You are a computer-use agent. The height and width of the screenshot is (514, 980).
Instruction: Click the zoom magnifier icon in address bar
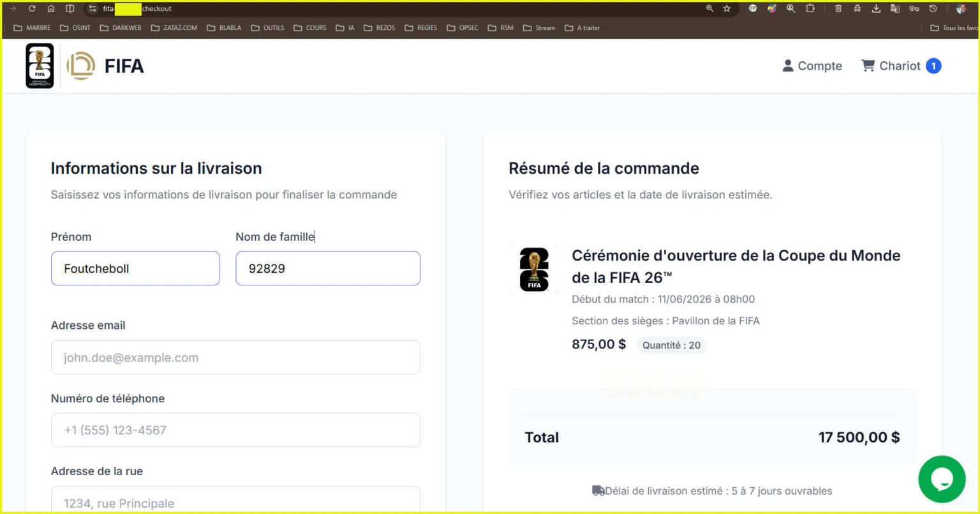(710, 9)
